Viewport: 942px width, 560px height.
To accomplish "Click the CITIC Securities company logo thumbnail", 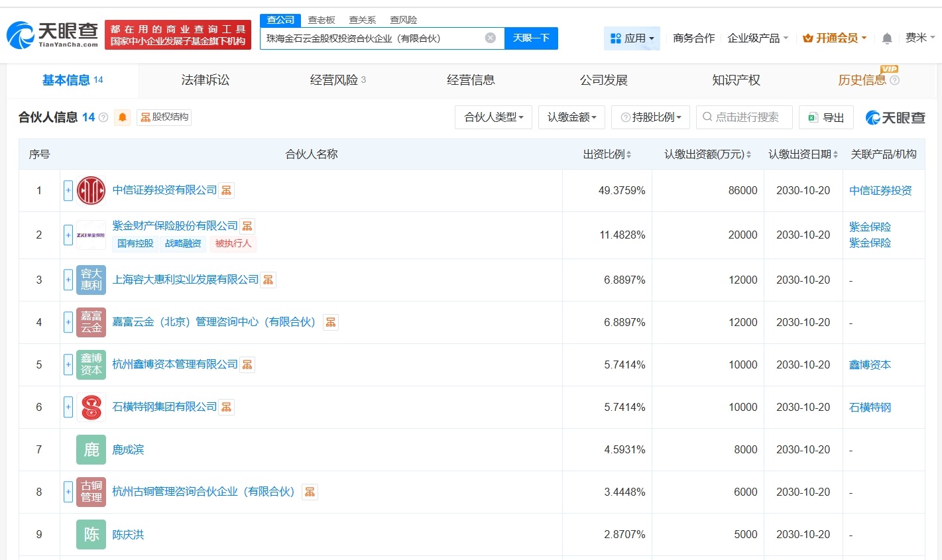I will [x=91, y=190].
